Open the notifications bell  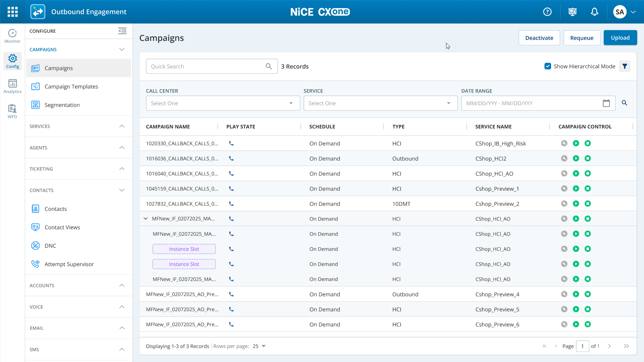pos(594,12)
